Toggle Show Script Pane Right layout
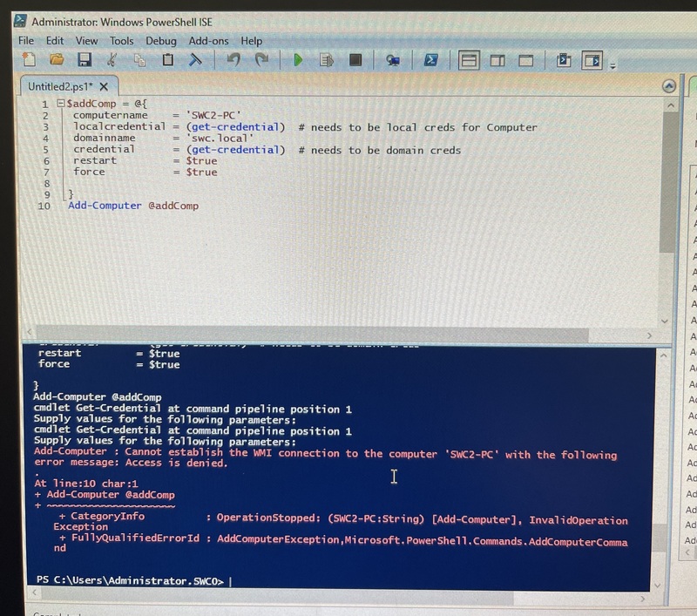Screen dimensions: 697x616 pyautogui.click(x=497, y=61)
